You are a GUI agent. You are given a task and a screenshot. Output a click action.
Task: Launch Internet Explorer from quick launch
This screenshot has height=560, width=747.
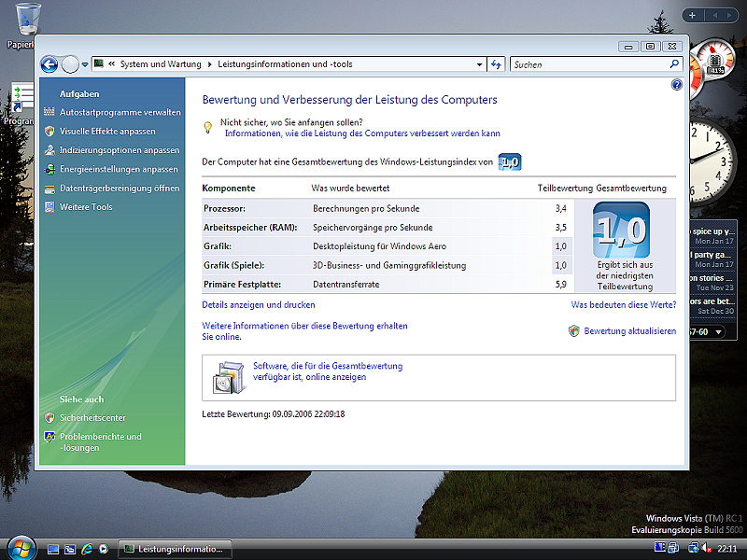(86, 549)
